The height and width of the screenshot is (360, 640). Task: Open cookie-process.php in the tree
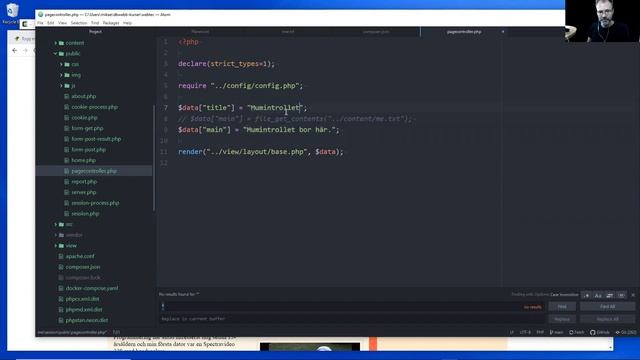pos(94,107)
